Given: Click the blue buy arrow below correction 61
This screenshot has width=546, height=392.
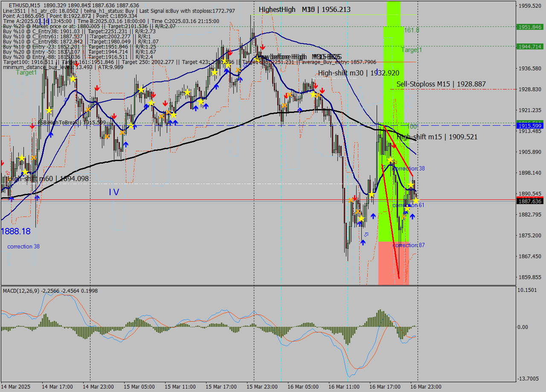Looking at the screenshot, I should (412, 216).
